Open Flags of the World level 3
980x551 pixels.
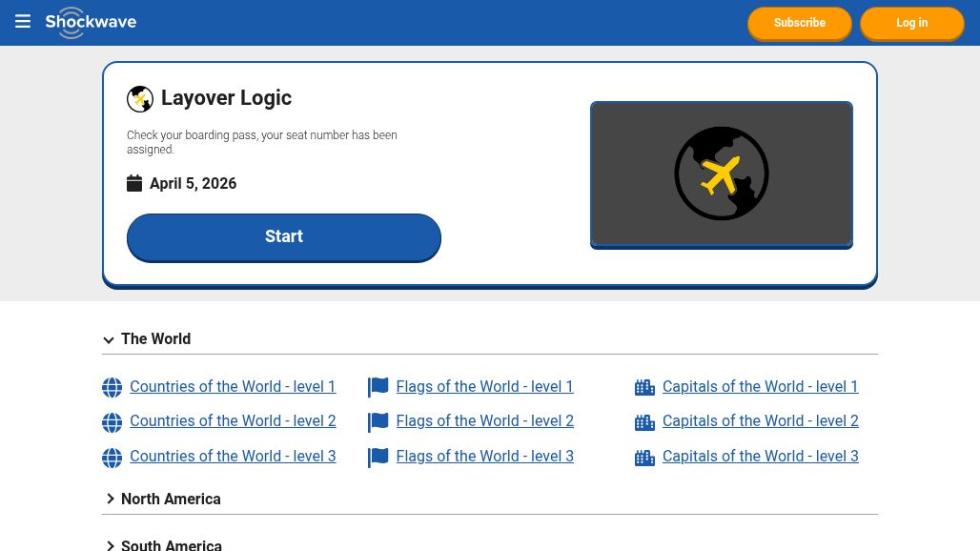484,457
